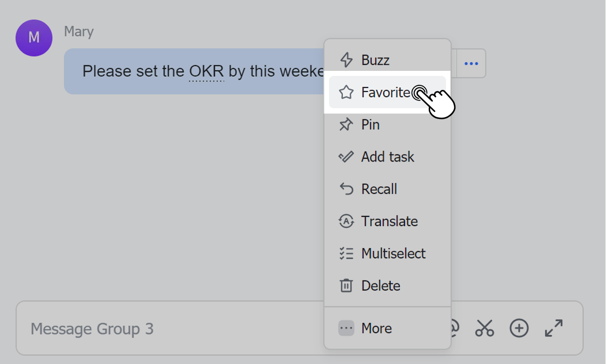Viewport: 606px width, 364px height.
Task: Enable Multiselect from the menu
Action: click(393, 253)
